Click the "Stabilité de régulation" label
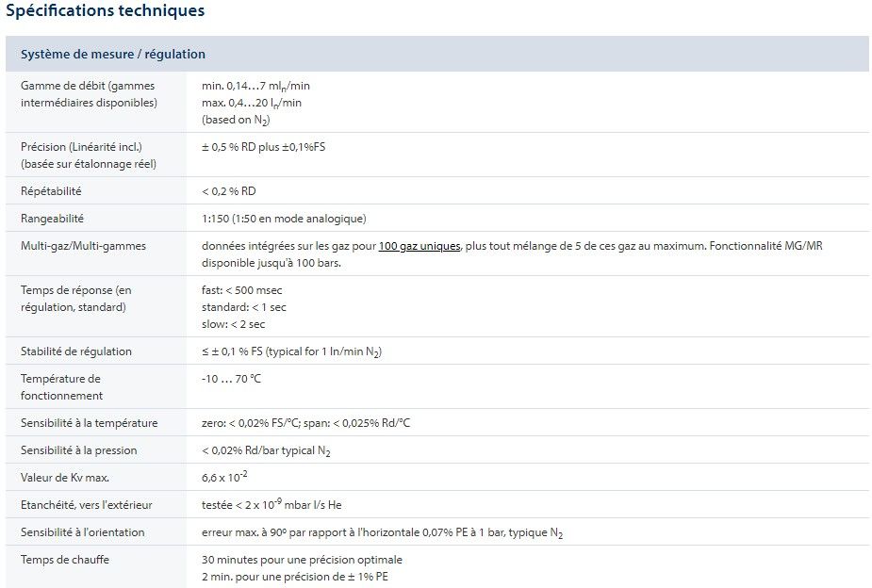The image size is (872, 588). pyautogui.click(x=76, y=351)
